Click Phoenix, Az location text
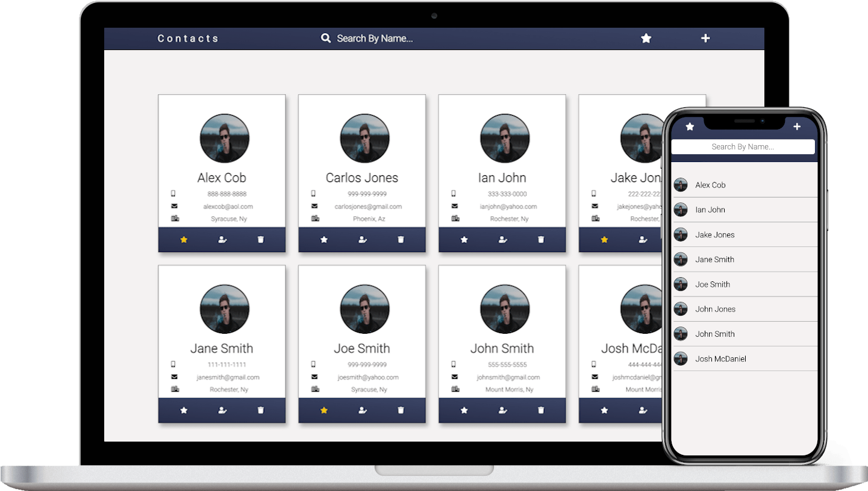 pyautogui.click(x=368, y=219)
